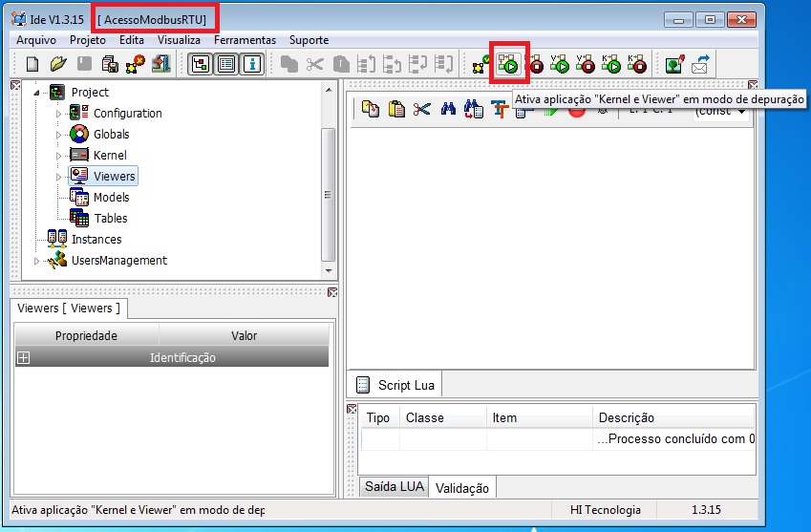The image size is (811, 532).
Task: Open Edita menu
Action: point(132,40)
